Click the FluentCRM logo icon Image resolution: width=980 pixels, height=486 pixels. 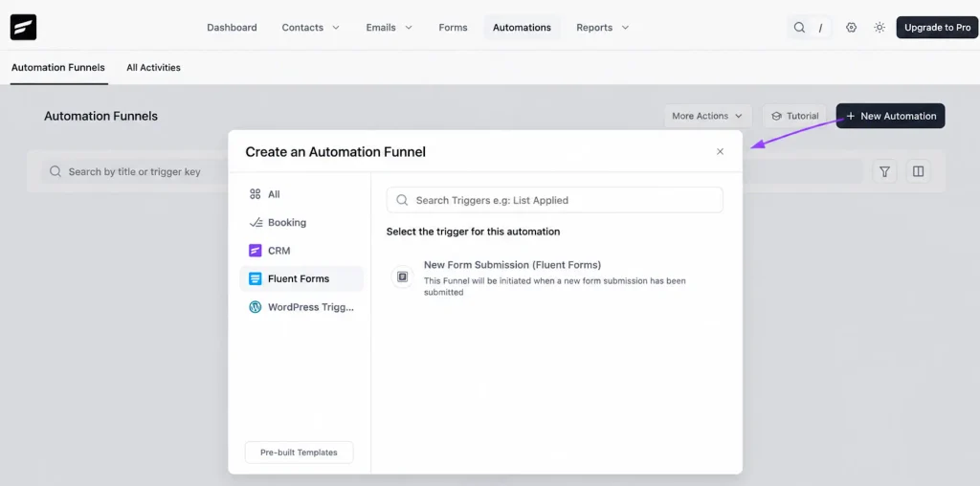pyautogui.click(x=23, y=27)
